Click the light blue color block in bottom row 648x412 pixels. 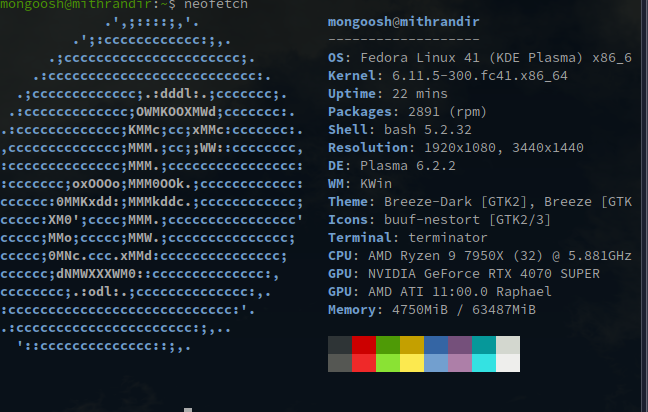436,363
